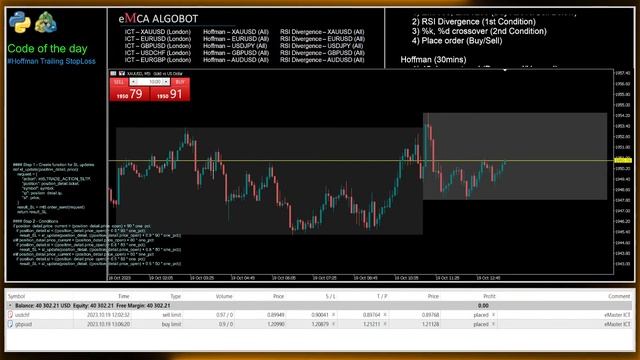Click the 'buy limit' type cell
Screen dimensions: 640x360
pos(171,324)
